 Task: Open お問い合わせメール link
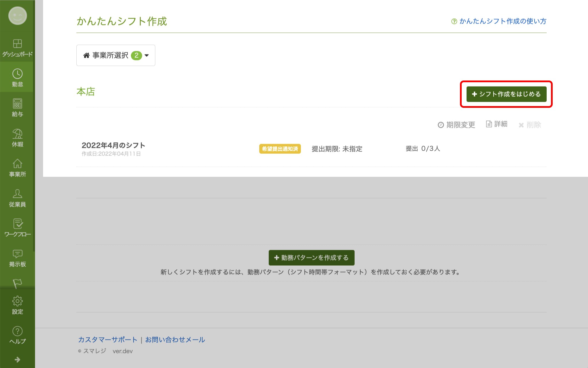point(175,340)
